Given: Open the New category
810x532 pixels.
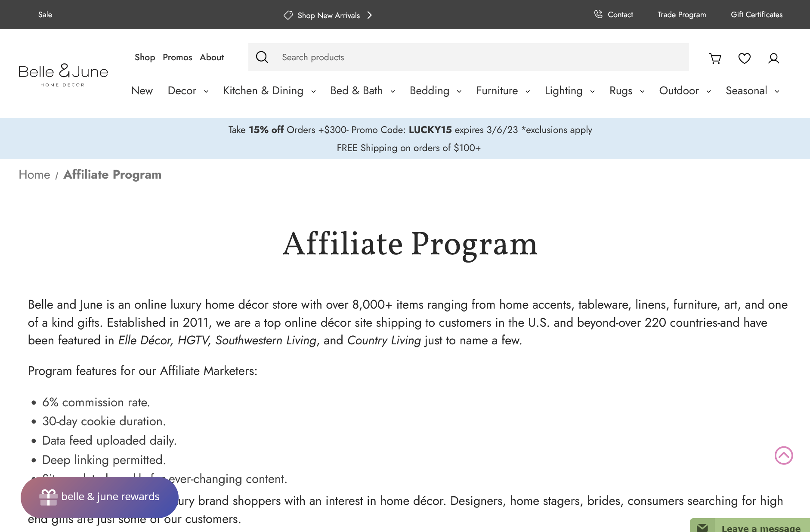Looking at the screenshot, I should pyautogui.click(x=142, y=91).
